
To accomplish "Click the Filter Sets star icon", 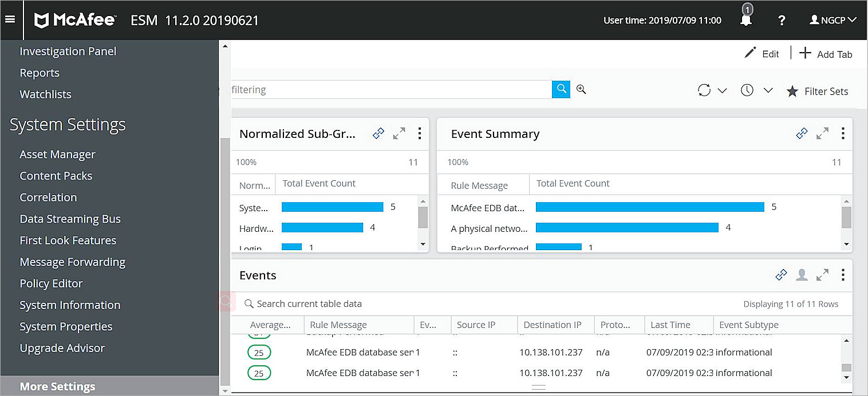I will click(792, 91).
